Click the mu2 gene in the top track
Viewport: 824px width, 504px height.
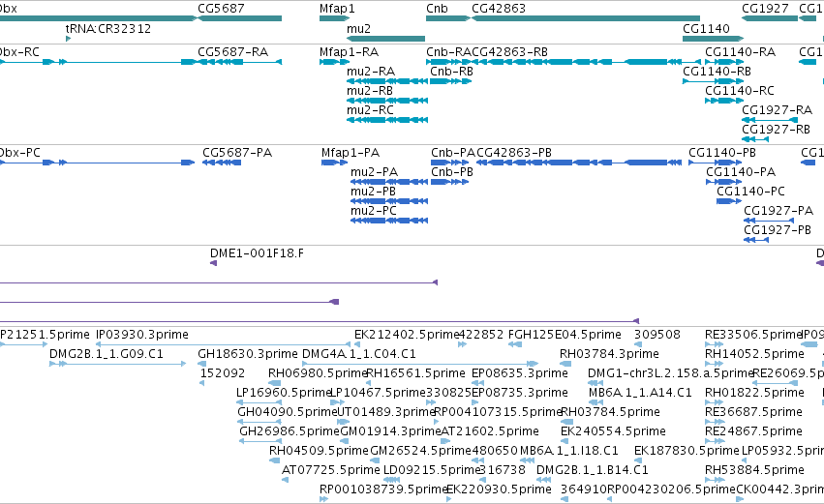pos(385,39)
